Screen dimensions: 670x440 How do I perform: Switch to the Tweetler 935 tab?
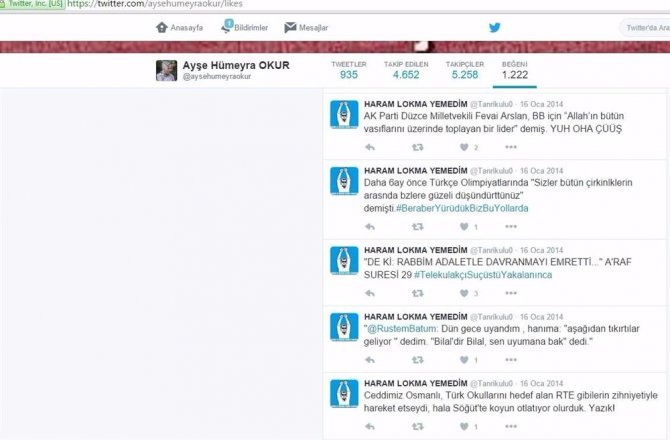[x=348, y=69]
